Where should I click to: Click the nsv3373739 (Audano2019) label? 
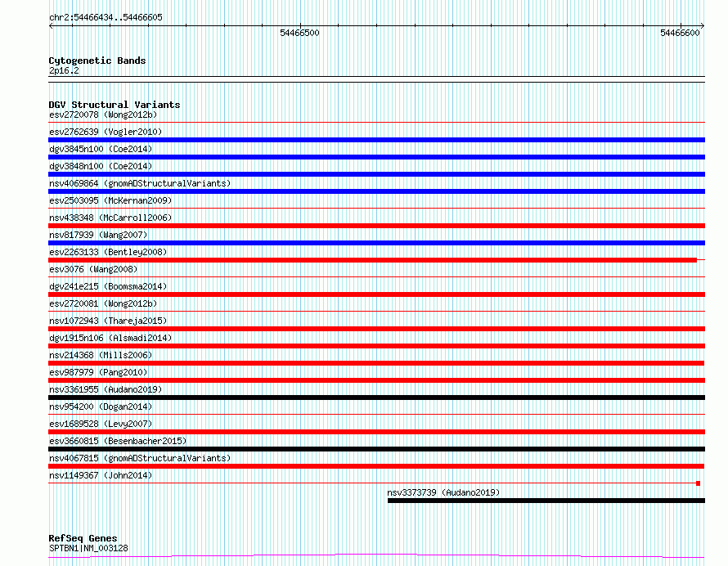(443, 492)
